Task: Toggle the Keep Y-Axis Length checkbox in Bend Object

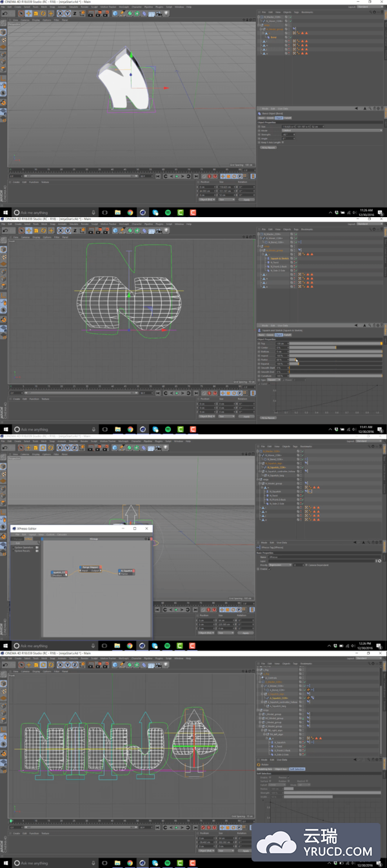Action: [x=283, y=142]
